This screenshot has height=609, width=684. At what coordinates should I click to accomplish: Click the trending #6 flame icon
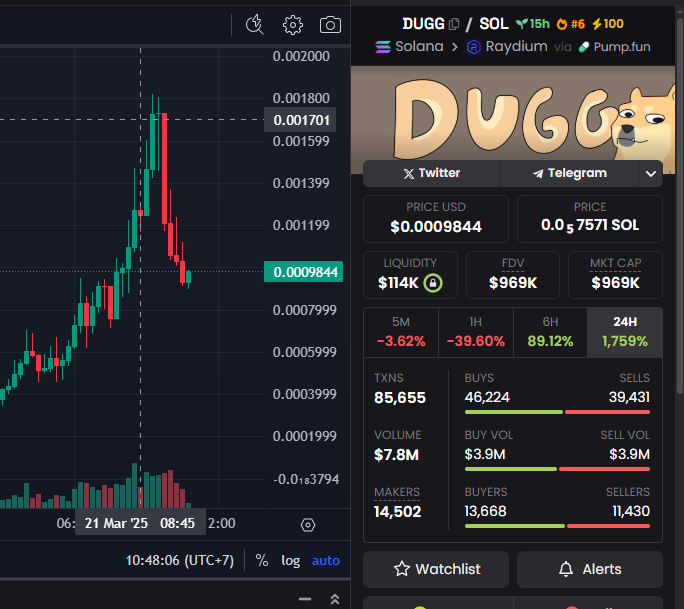coord(562,24)
